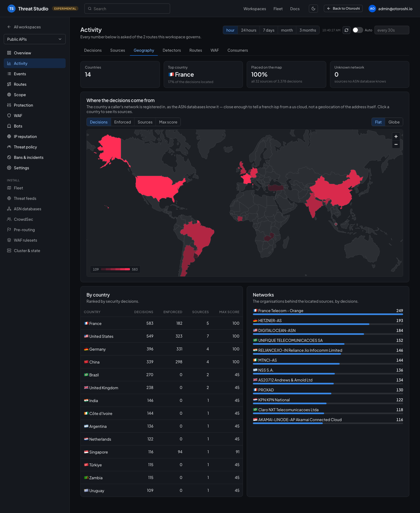Viewport: 420px width, 513px height.
Task: Click the WAF shield icon in sidebar
Action: click(x=9, y=116)
